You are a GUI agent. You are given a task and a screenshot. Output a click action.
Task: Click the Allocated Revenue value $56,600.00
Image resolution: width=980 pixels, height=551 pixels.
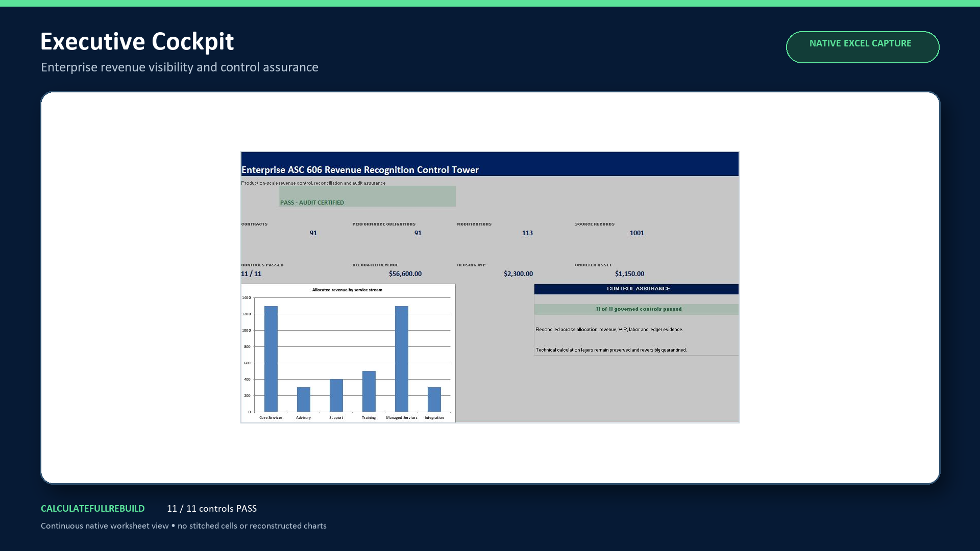tap(405, 274)
